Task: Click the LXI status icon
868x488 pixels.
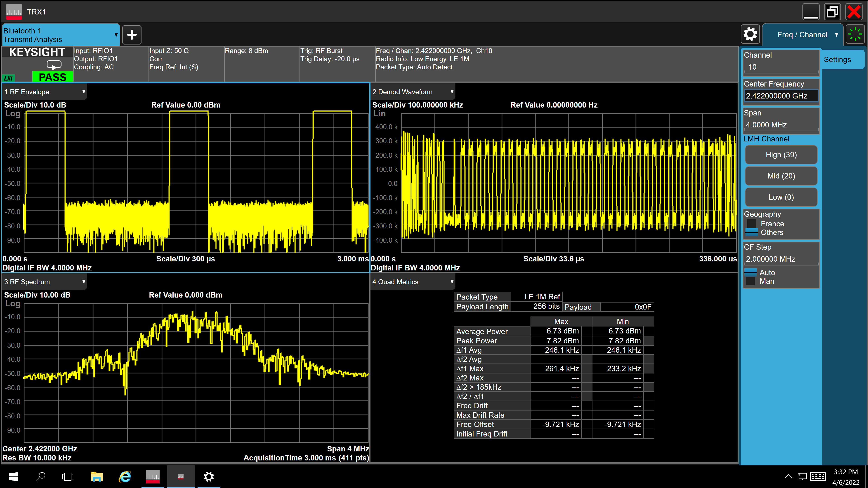Action: [x=8, y=78]
